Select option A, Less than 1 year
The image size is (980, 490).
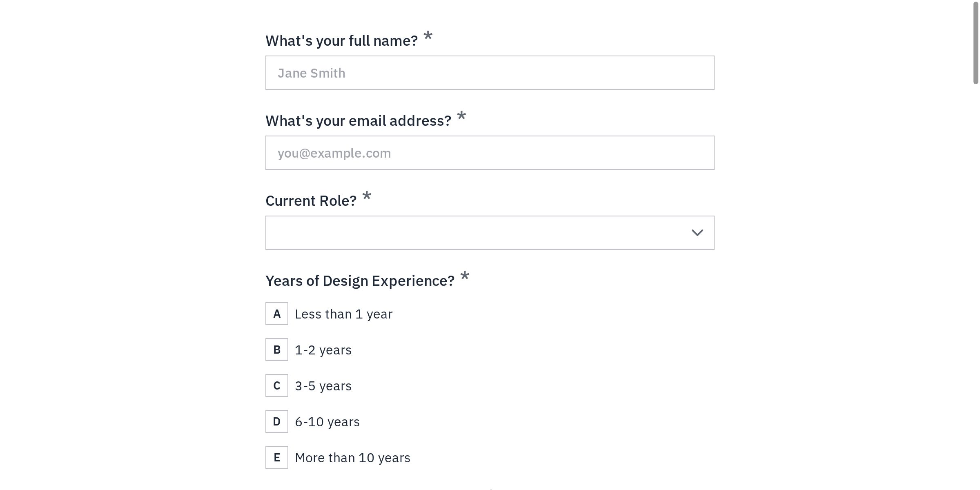pos(343,314)
